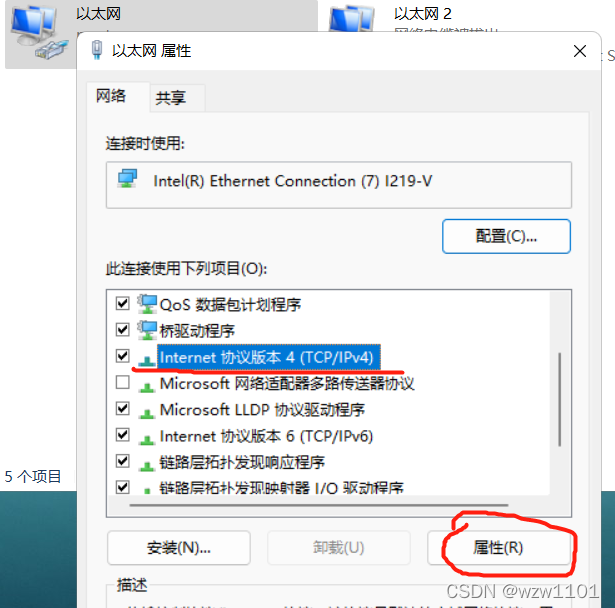The height and width of the screenshot is (608, 615).
Task: Toggle the Internet 协议版本 6 (TCP/IPv6) checkbox
Action: (x=123, y=435)
